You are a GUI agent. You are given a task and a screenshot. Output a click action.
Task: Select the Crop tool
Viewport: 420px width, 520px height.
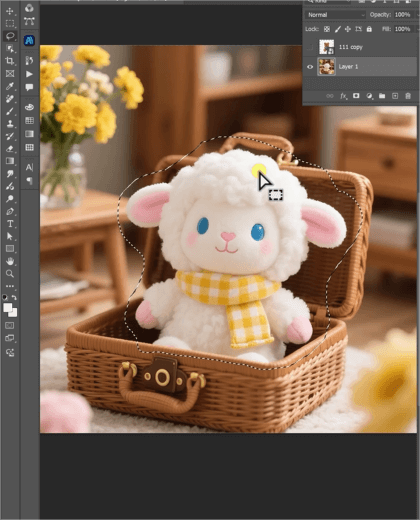tap(10, 61)
